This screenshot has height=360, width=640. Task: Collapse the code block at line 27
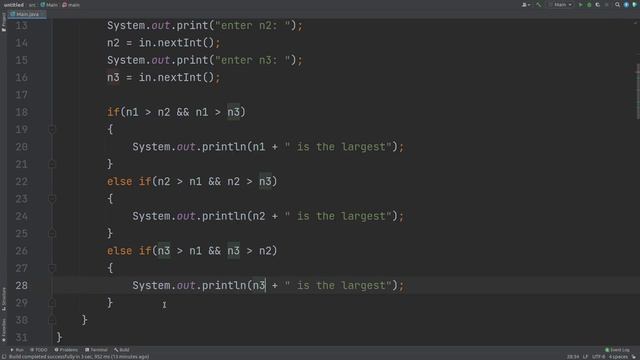(52, 268)
